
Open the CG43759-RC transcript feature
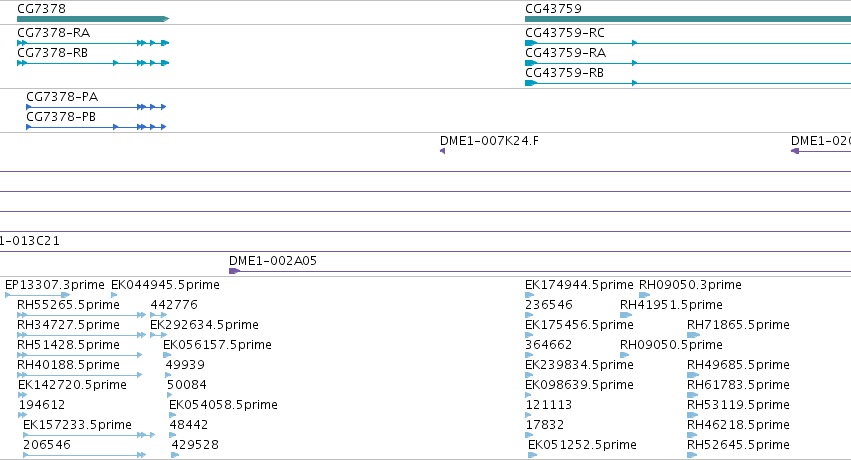coord(688,43)
